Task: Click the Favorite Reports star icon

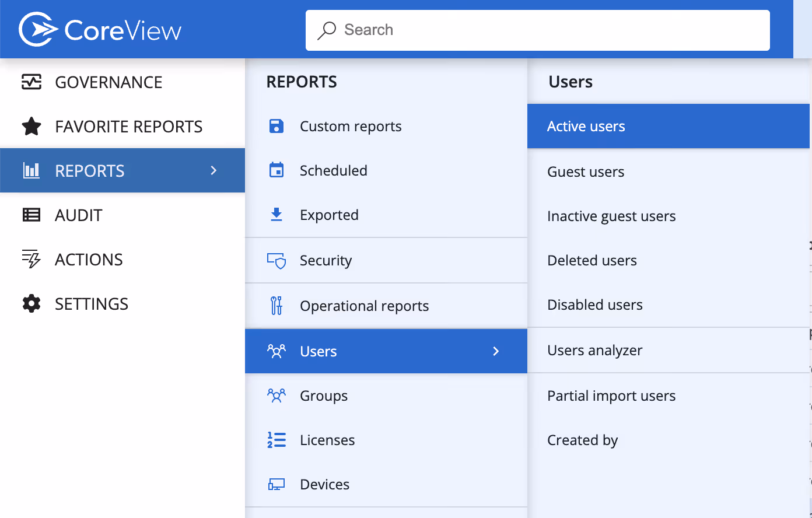Action: 32,127
